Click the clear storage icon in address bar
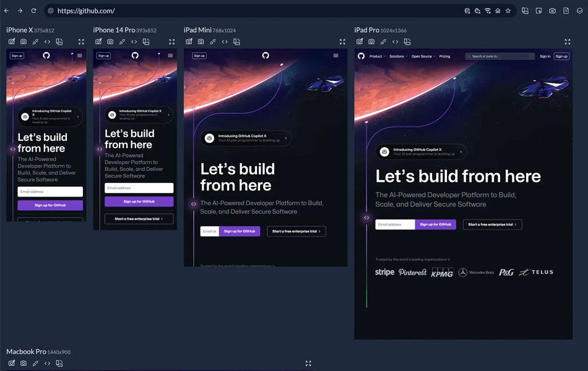This screenshot has width=588, height=371. tap(467, 11)
